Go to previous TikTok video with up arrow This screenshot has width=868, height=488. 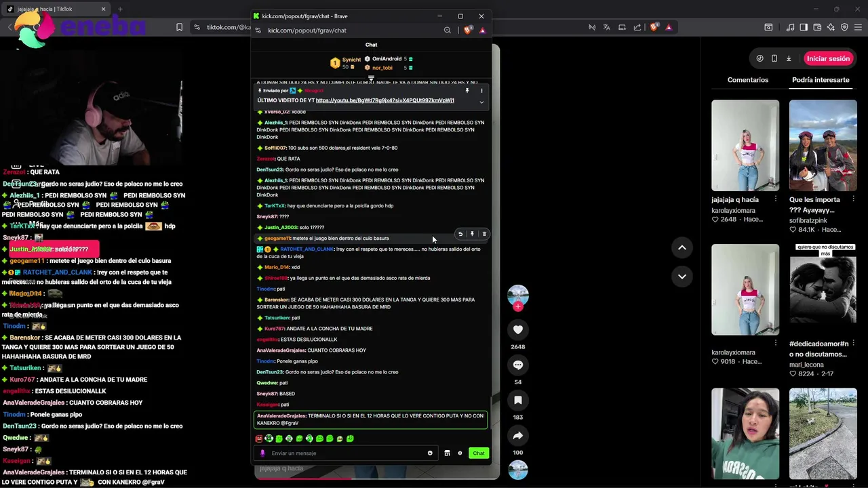682,247
